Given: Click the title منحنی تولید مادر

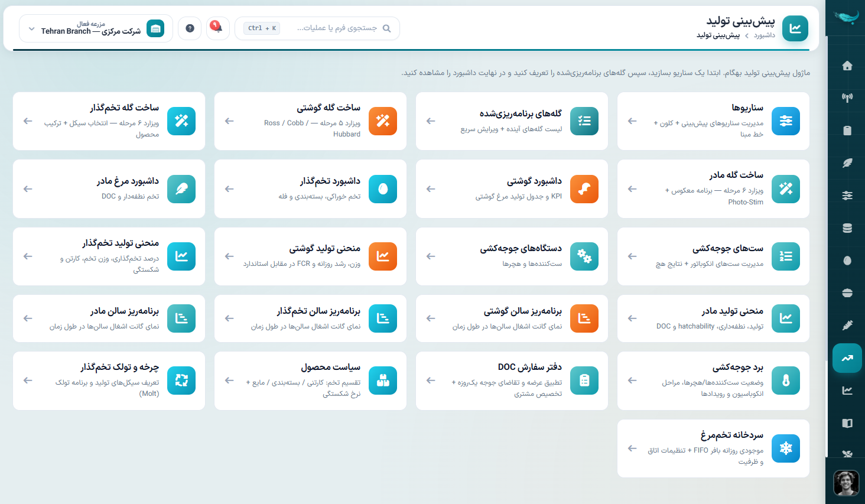Looking at the screenshot, I should [x=733, y=311].
